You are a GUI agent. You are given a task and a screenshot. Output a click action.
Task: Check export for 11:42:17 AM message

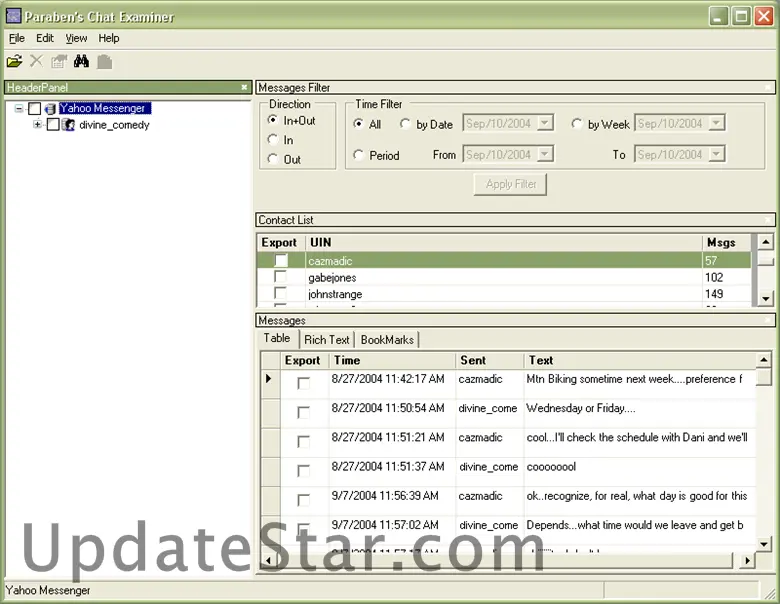pos(303,383)
